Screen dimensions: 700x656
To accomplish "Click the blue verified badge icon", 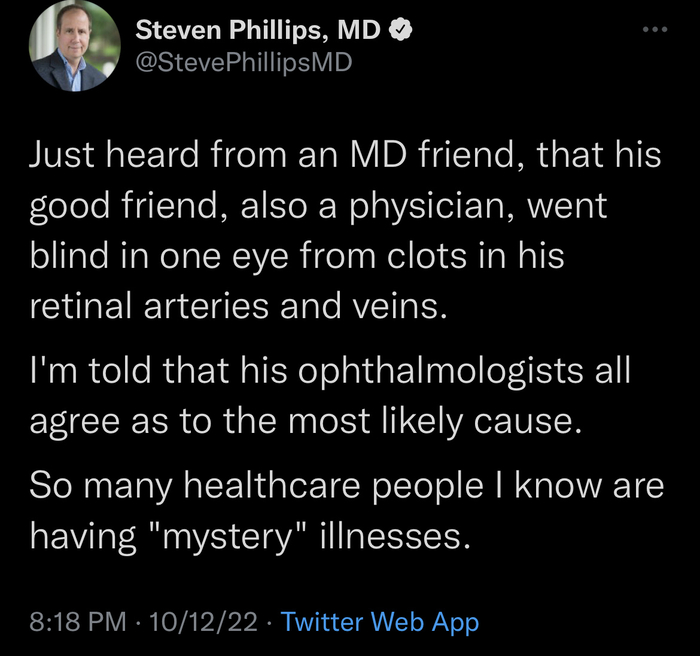I will pos(398,31).
